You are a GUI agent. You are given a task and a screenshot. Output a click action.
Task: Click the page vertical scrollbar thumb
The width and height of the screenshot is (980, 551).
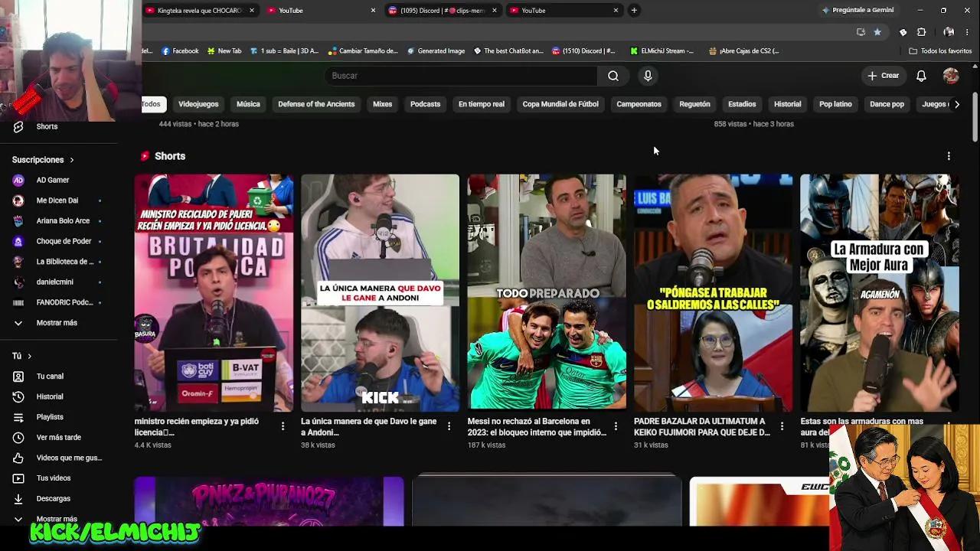point(975,118)
